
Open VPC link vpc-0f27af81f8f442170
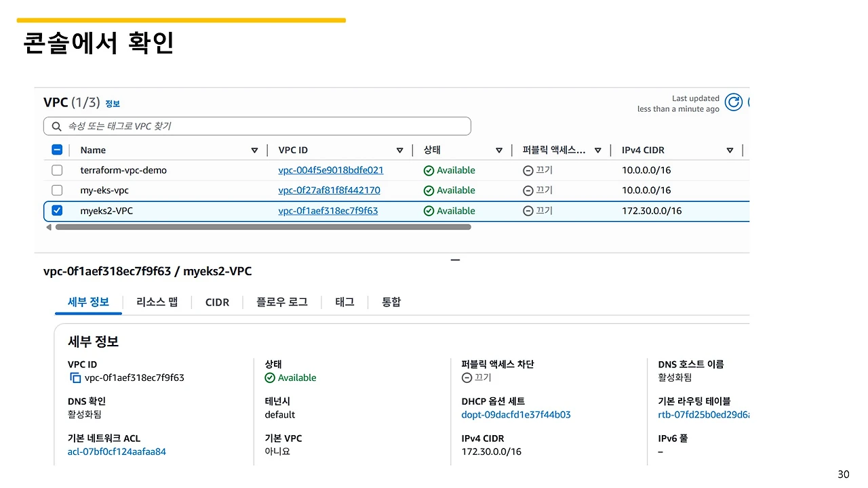coord(329,190)
